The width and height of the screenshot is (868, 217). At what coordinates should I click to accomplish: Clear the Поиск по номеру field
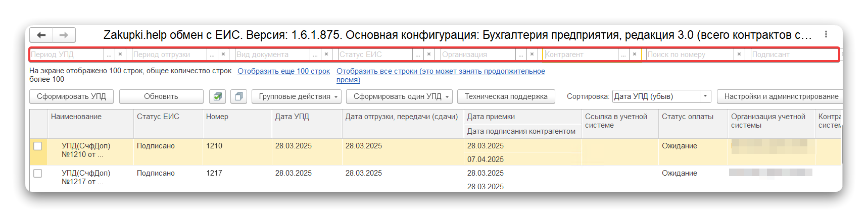pyautogui.click(x=739, y=55)
